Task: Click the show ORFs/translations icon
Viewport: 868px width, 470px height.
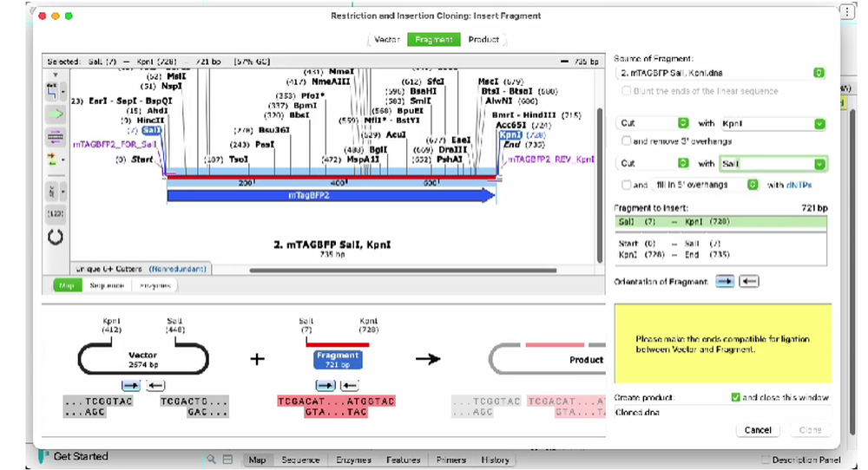Action: (52, 160)
